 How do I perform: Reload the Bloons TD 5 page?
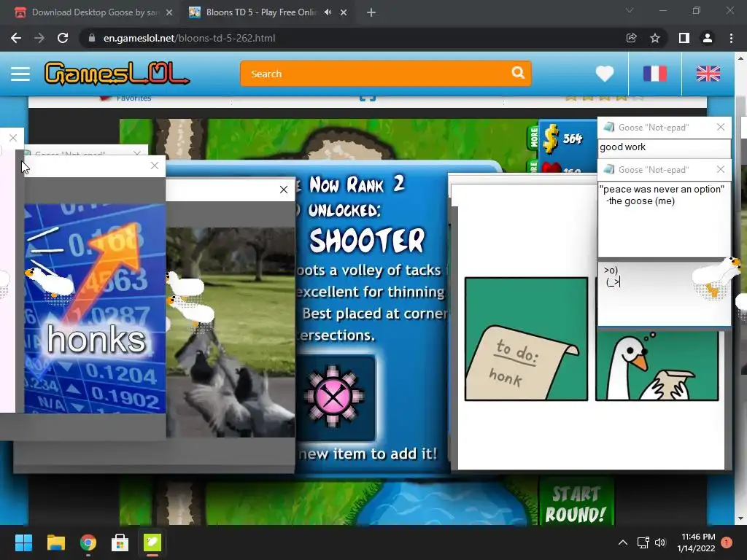tap(63, 38)
